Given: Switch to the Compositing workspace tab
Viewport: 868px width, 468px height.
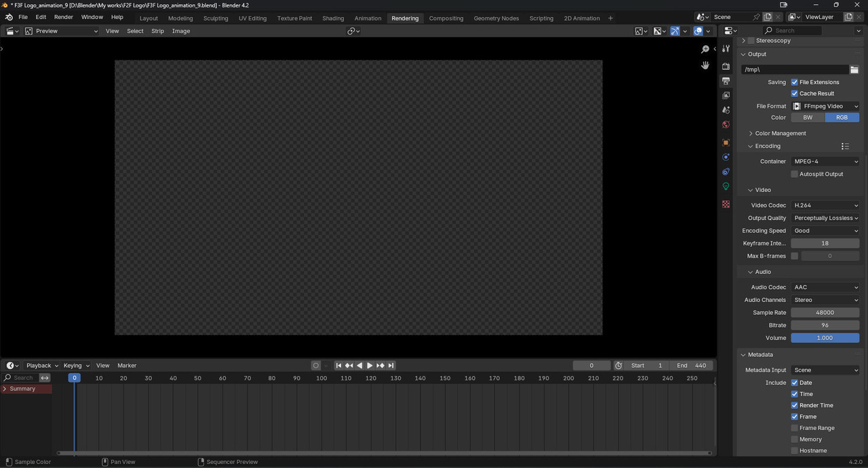Looking at the screenshot, I should [x=446, y=18].
